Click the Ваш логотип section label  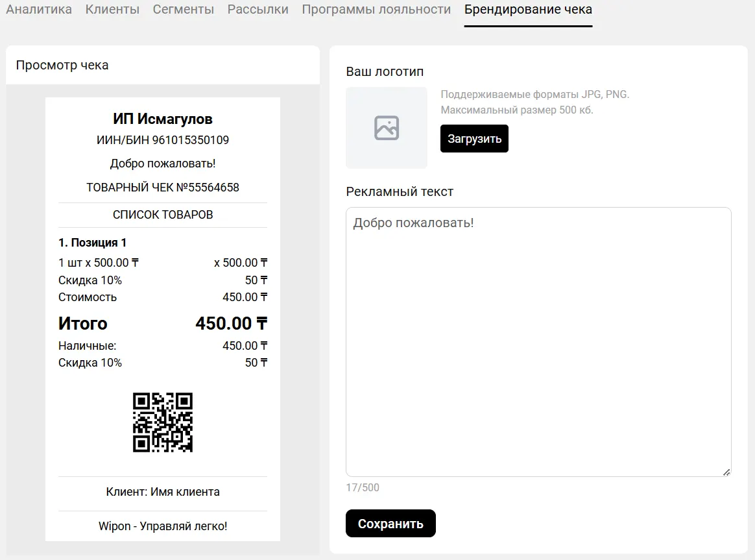[x=385, y=71]
